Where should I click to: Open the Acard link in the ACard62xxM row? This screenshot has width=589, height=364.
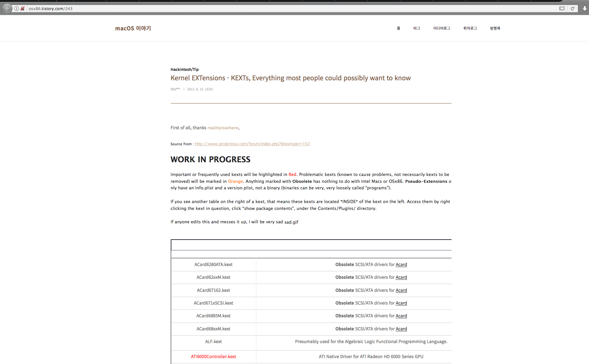coord(401,277)
